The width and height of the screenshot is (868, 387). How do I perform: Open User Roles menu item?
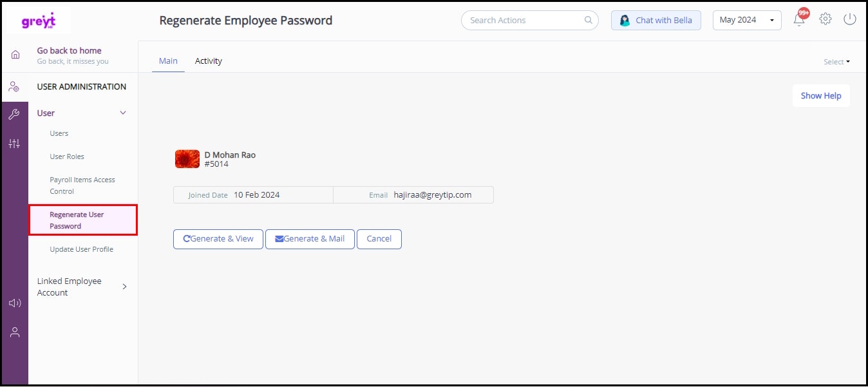click(67, 156)
